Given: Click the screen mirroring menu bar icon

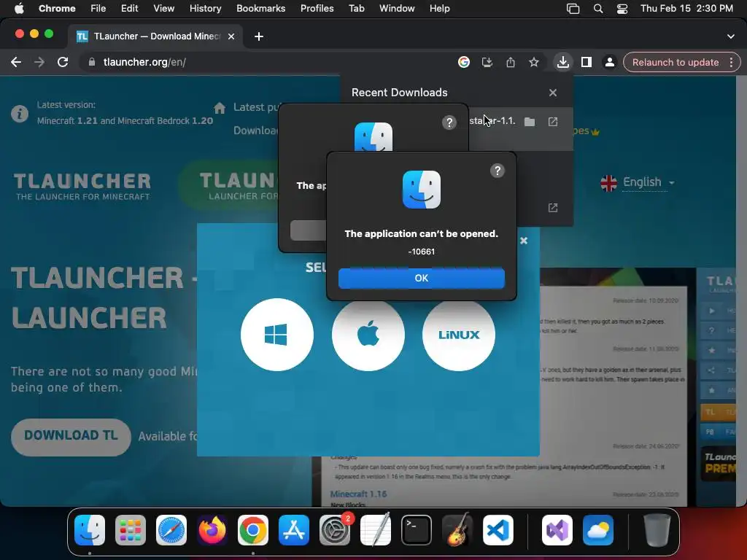Looking at the screenshot, I should click(x=573, y=9).
